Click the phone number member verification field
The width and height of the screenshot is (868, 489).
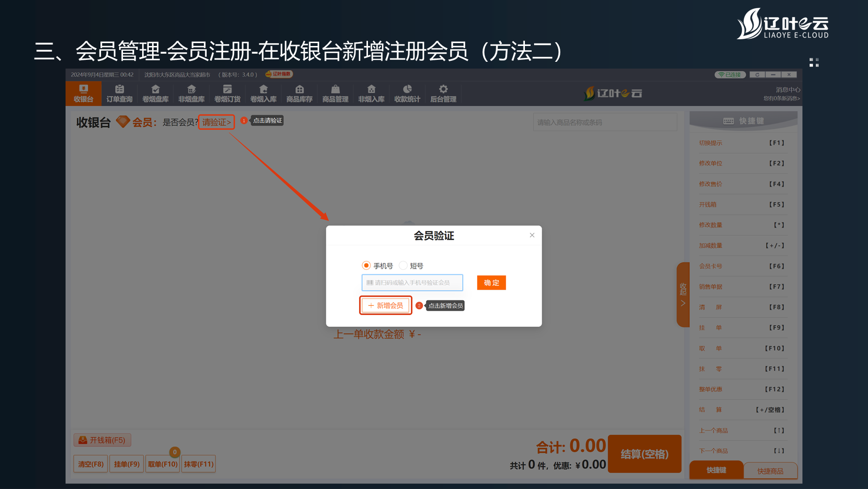[412, 283]
